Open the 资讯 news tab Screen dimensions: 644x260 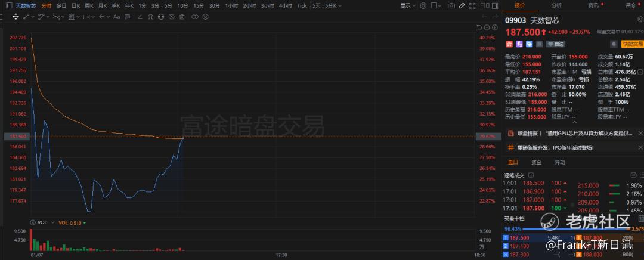[x=593, y=5]
